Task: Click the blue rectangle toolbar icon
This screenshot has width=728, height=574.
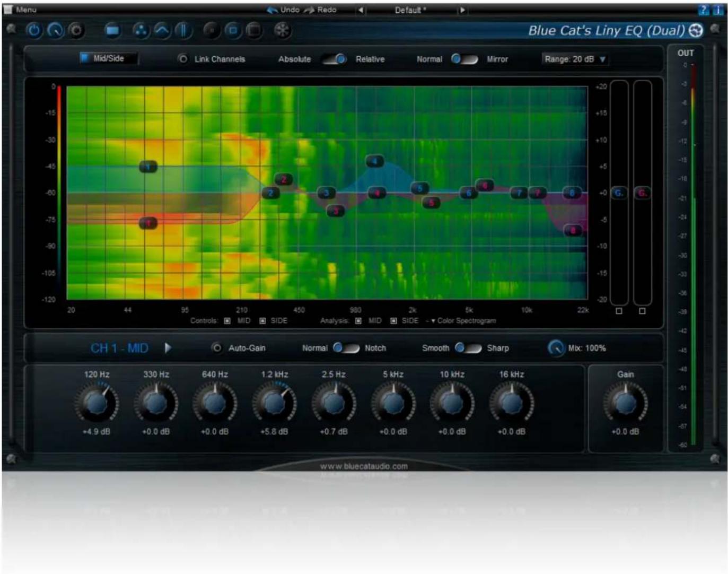Action: point(112,31)
